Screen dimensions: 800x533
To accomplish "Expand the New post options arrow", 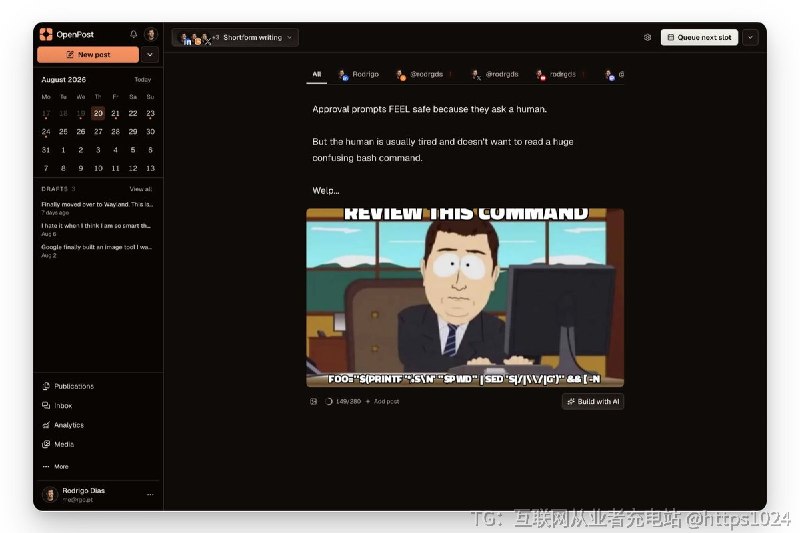I will 150,55.
